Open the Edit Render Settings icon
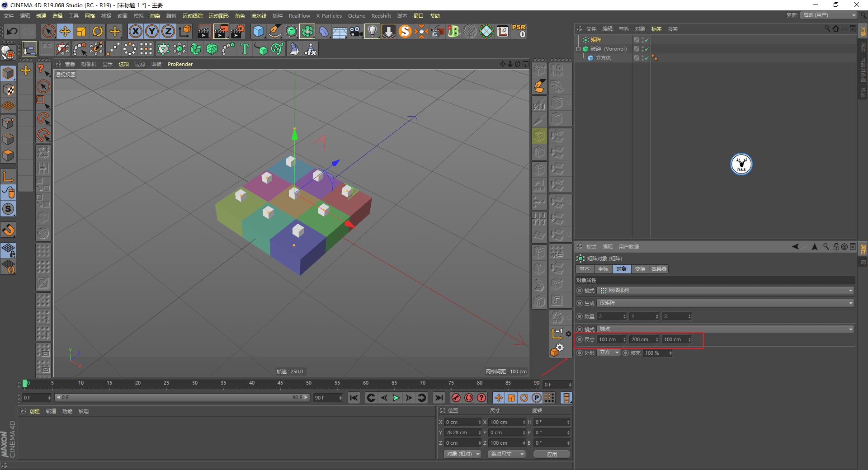This screenshot has height=470, width=868. coord(237,31)
